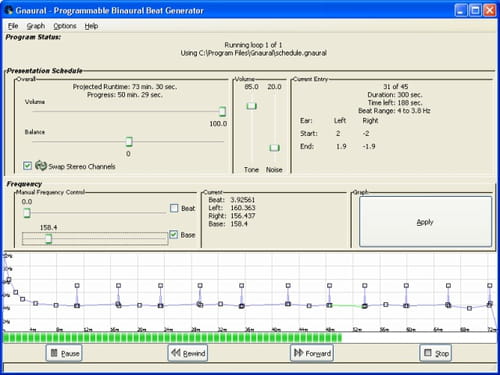Click the '31 of 45' entry text

(x=395, y=87)
